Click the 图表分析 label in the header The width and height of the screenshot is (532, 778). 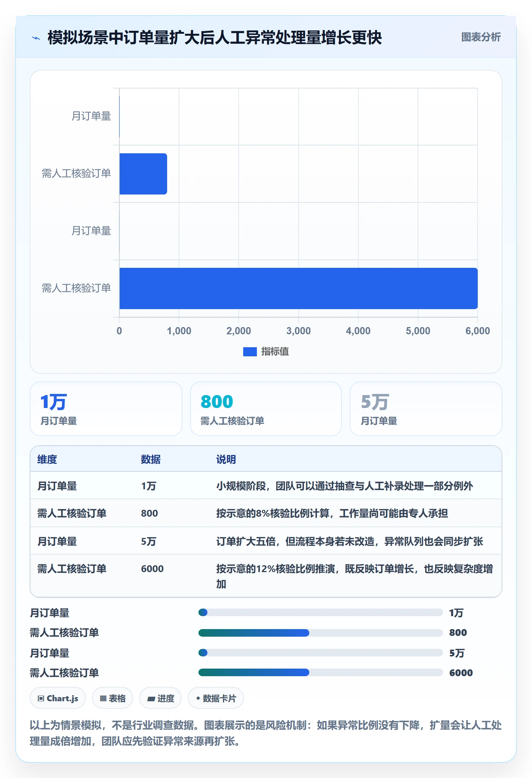pyautogui.click(x=481, y=37)
